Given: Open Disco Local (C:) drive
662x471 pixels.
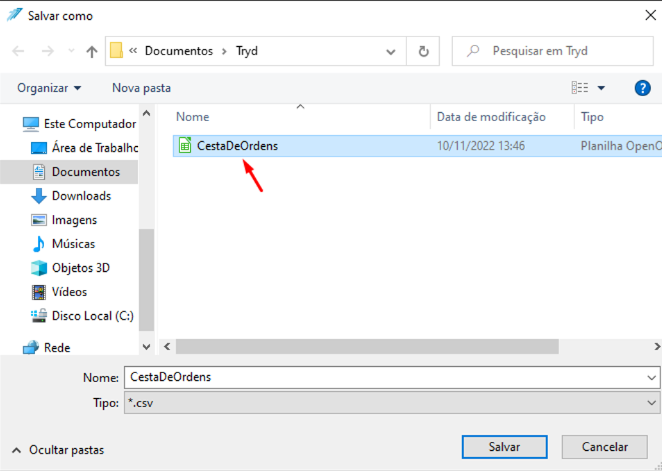Looking at the screenshot, I should 82,316.
